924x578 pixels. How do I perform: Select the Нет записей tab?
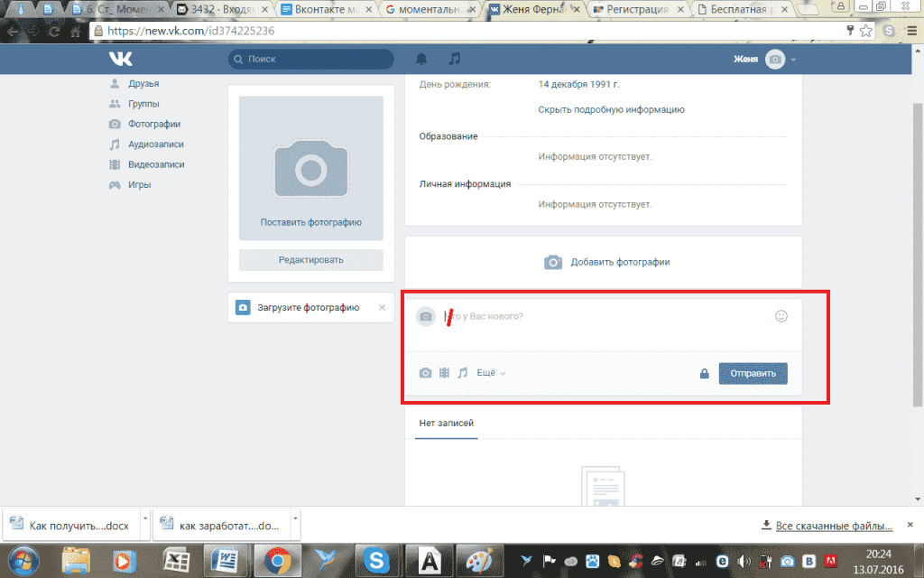pos(446,423)
